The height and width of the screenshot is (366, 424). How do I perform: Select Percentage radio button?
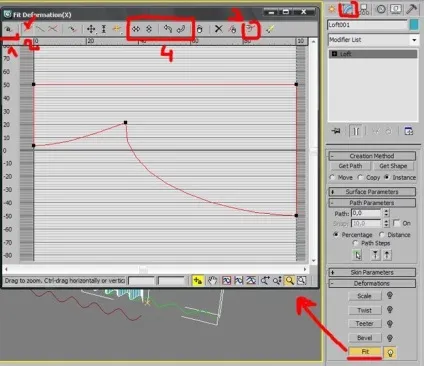(336, 235)
